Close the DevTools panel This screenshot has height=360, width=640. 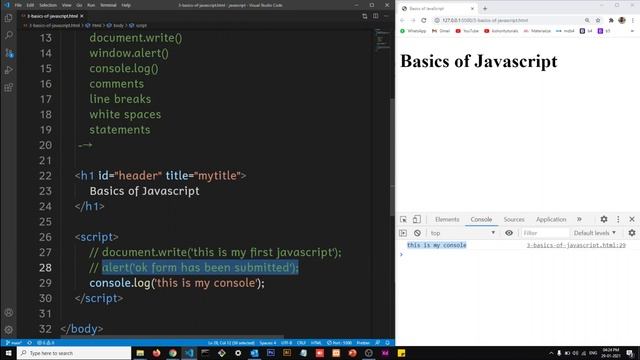(632, 219)
